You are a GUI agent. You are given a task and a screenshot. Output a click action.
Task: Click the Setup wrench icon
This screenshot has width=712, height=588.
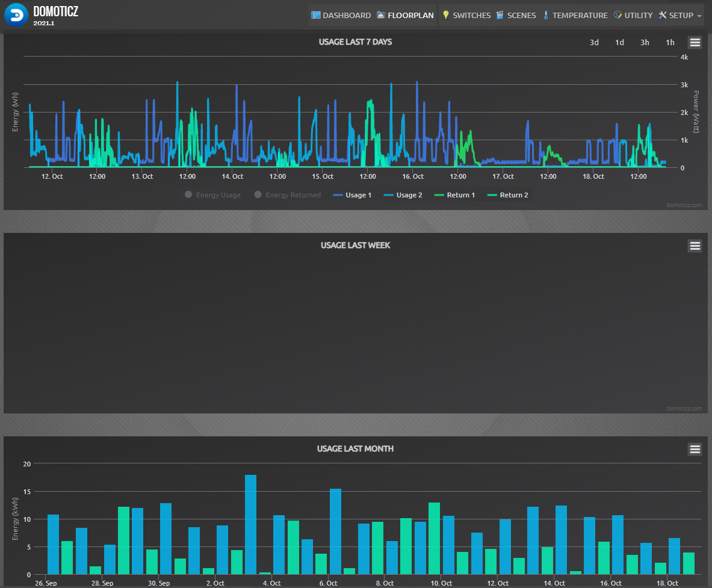663,16
